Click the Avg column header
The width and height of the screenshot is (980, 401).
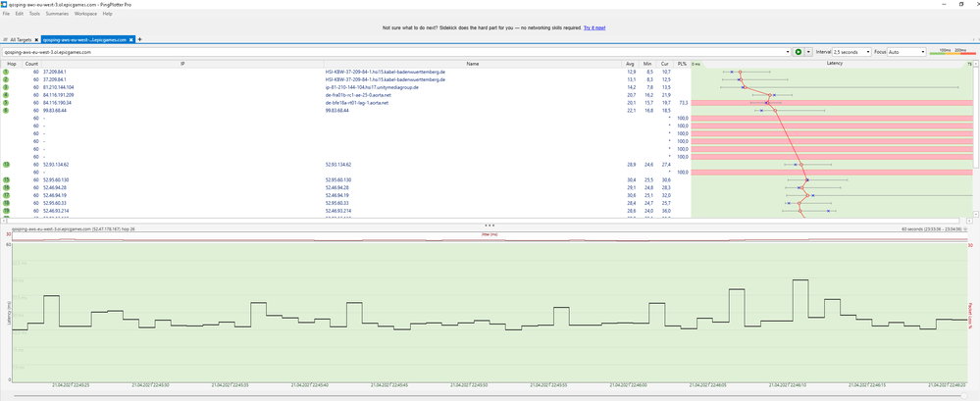[x=629, y=64]
